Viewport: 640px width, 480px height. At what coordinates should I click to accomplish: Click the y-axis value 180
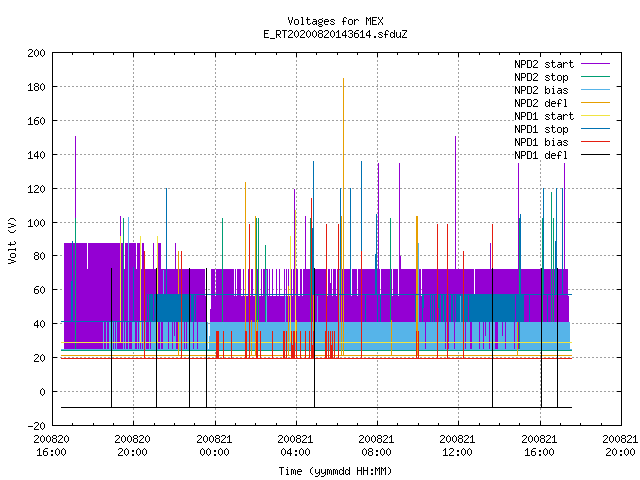tap(36, 87)
